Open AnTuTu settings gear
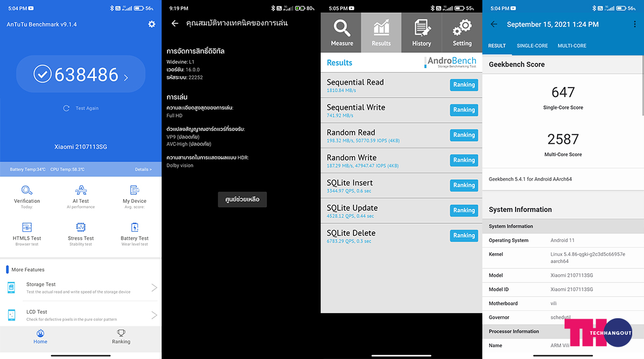The height and width of the screenshot is (359, 644). [151, 24]
